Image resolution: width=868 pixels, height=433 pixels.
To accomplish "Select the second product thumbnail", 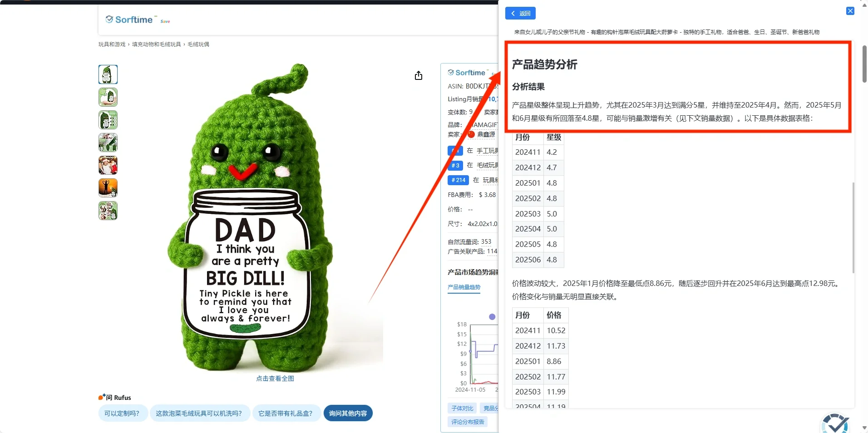I will (x=108, y=97).
